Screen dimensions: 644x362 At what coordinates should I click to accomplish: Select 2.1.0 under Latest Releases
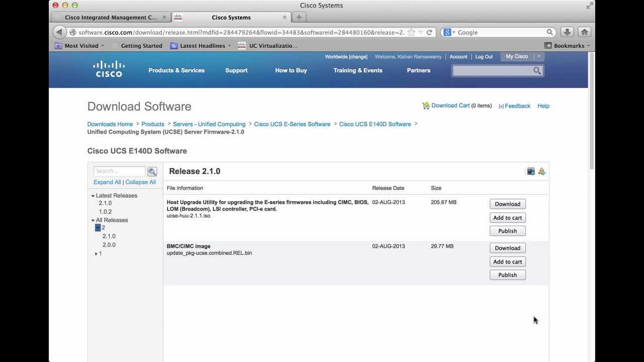coord(105,203)
